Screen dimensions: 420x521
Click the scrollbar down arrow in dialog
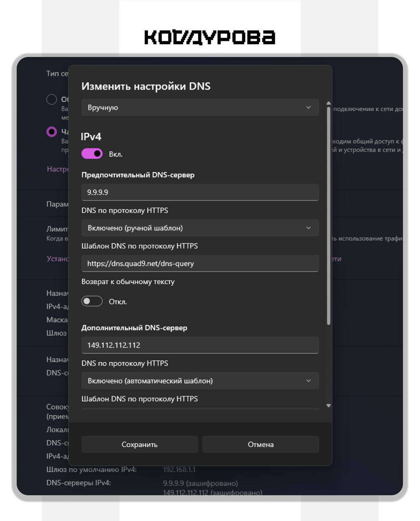pos(328,406)
